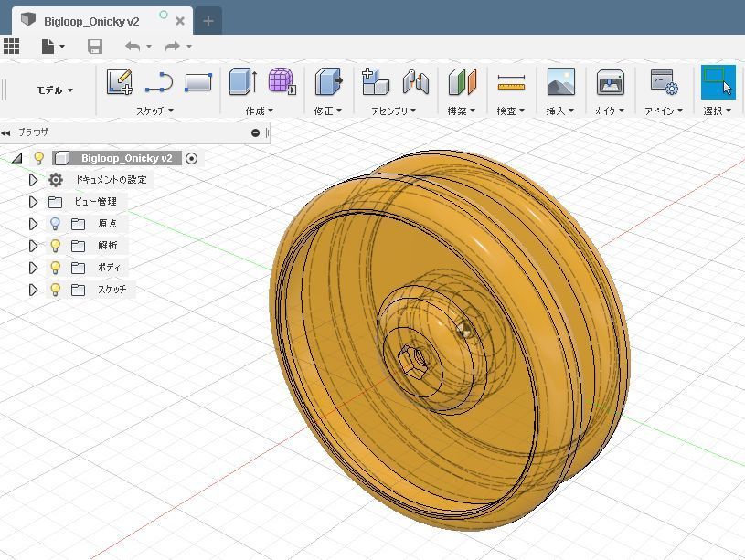Click the Measure ruler icon above 検査

[511, 83]
